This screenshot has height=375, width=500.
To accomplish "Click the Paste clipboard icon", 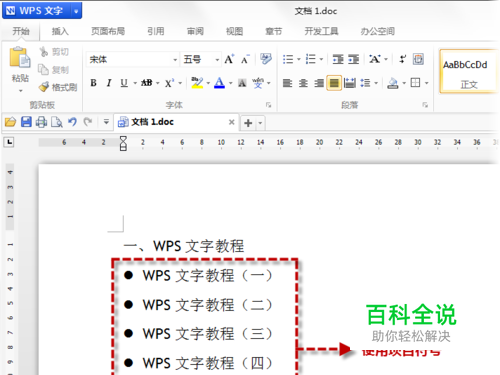I will (20, 57).
